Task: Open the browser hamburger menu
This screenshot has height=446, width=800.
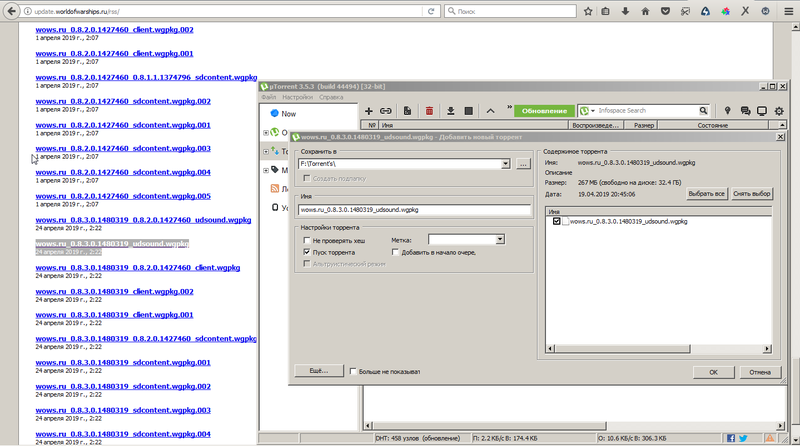Action: tap(789, 11)
